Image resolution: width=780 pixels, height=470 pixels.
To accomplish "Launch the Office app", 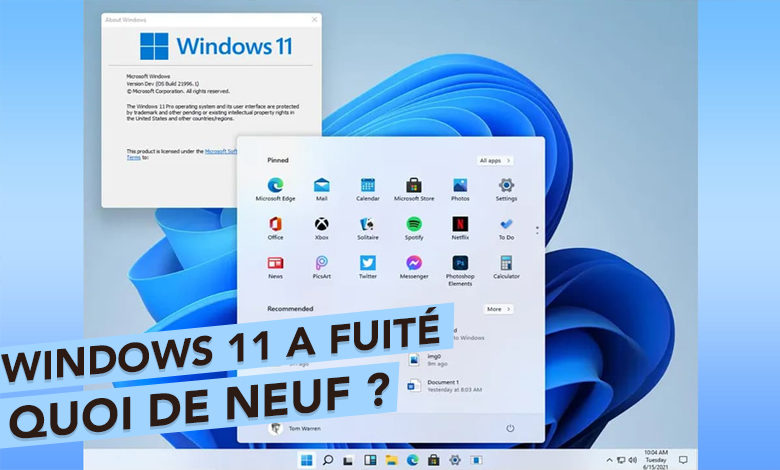I will (x=275, y=228).
